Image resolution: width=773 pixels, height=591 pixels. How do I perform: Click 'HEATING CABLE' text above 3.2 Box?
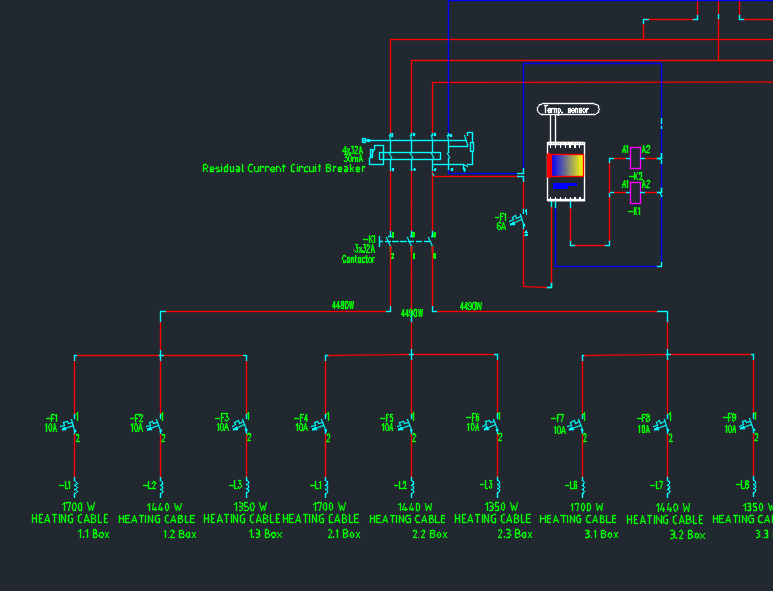coord(665,520)
